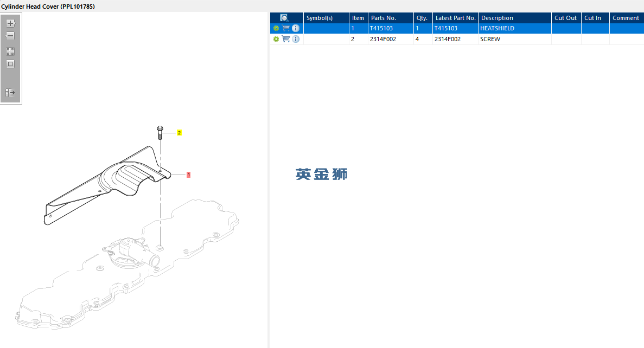644x348 pixels.
Task: Select callout 2 on the diagram
Action: coord(179,133)
